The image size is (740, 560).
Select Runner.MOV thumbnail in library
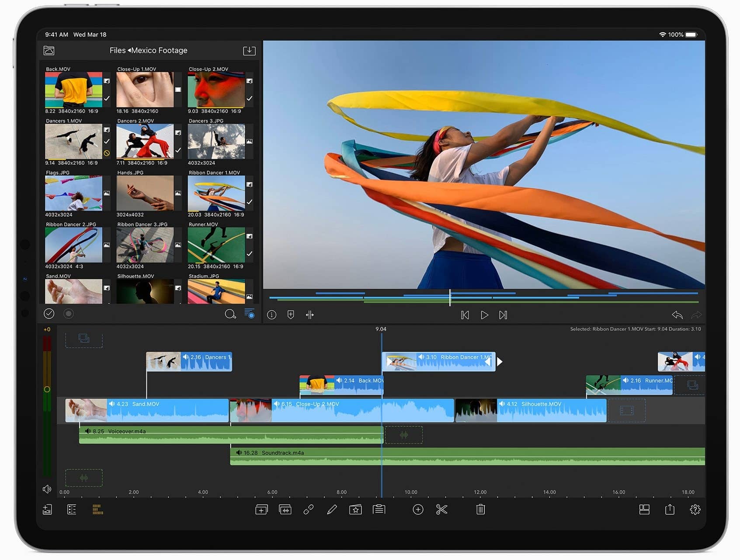(x=216, y=245)
